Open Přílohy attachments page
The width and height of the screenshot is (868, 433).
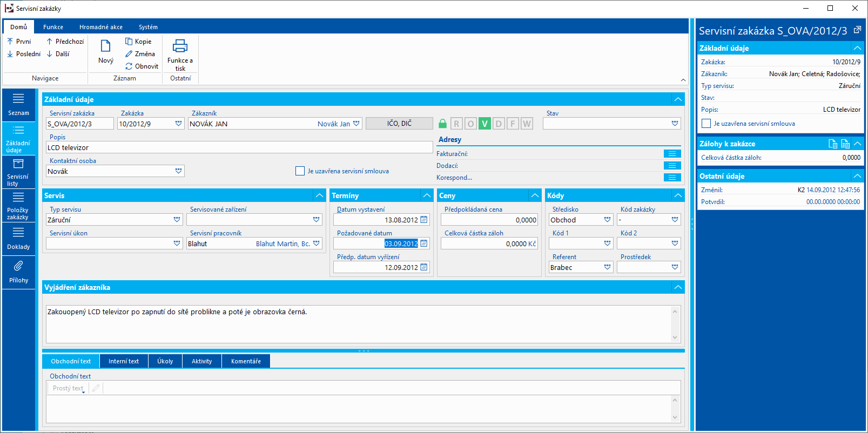18,273
